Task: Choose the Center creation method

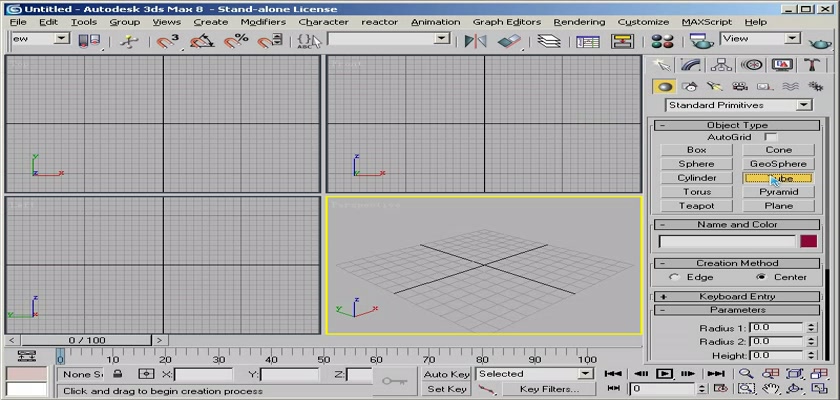Action: click(760, 277)
